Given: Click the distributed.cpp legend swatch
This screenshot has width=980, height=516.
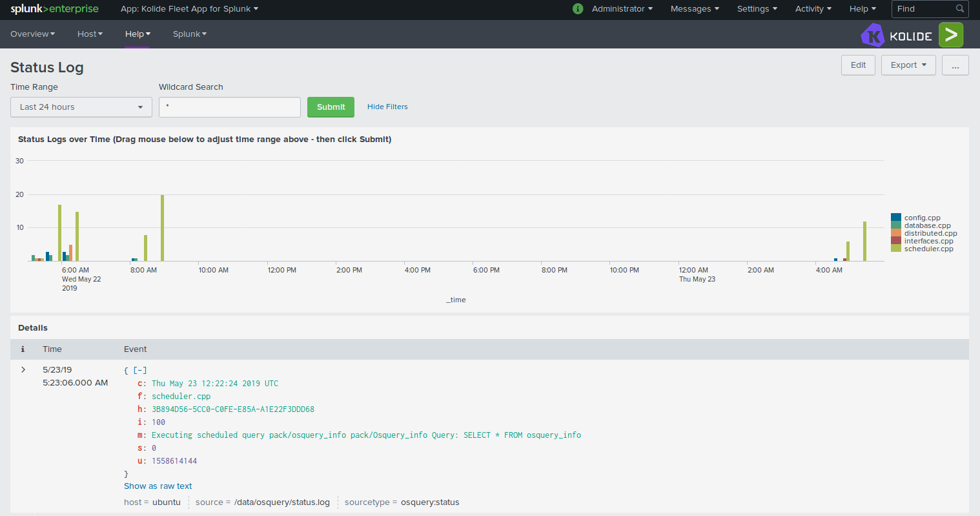Looking at the screenshot, I should coord(896,233).
